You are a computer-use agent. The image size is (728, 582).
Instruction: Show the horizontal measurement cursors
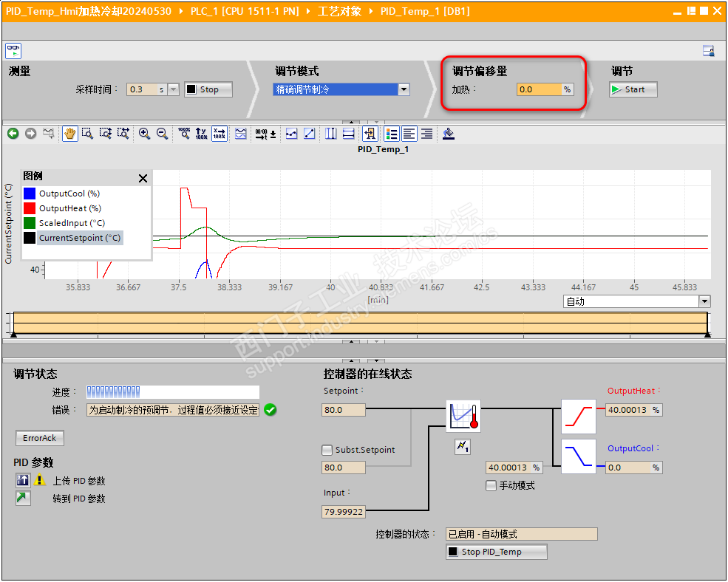(x=349, y=134)
